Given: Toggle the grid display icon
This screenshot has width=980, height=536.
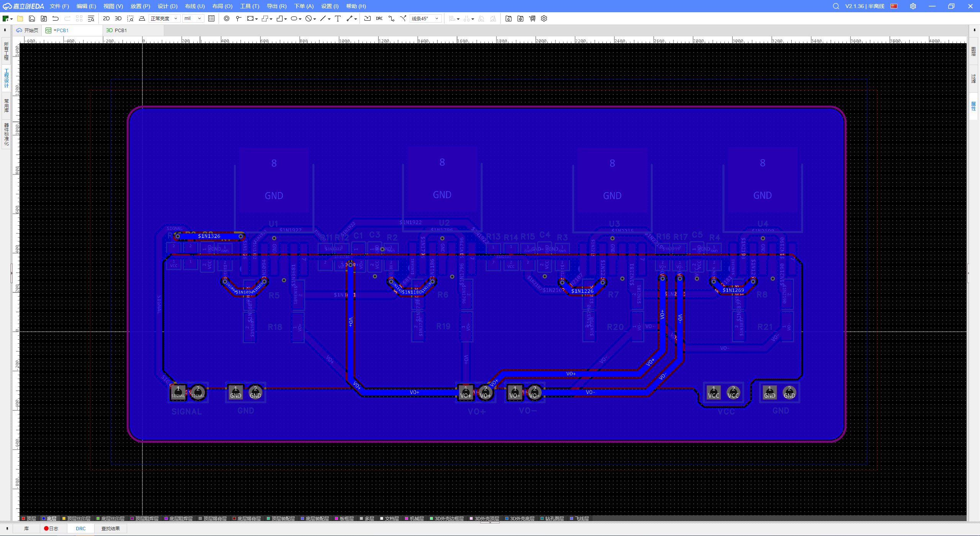Looking at the screenshot, I should 211,18.
